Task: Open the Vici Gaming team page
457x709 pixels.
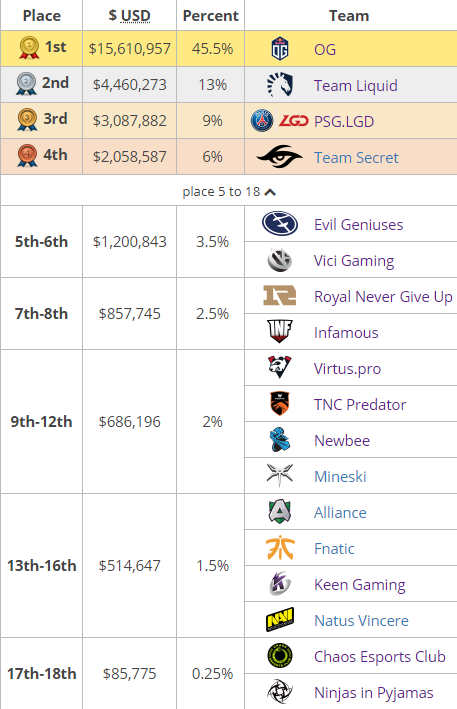Action: (x=354, y=261)
